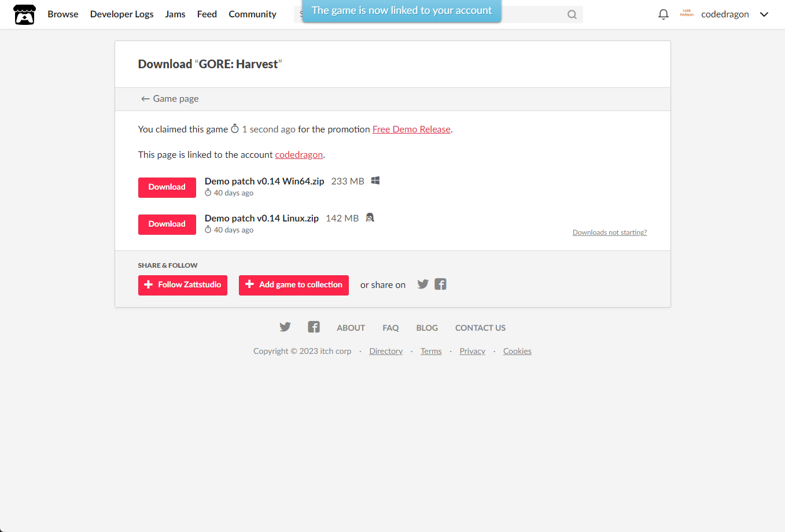This screenshot has width=785, height=532.
Task: Open CONTACT US footer link
Action: point(480,328)
